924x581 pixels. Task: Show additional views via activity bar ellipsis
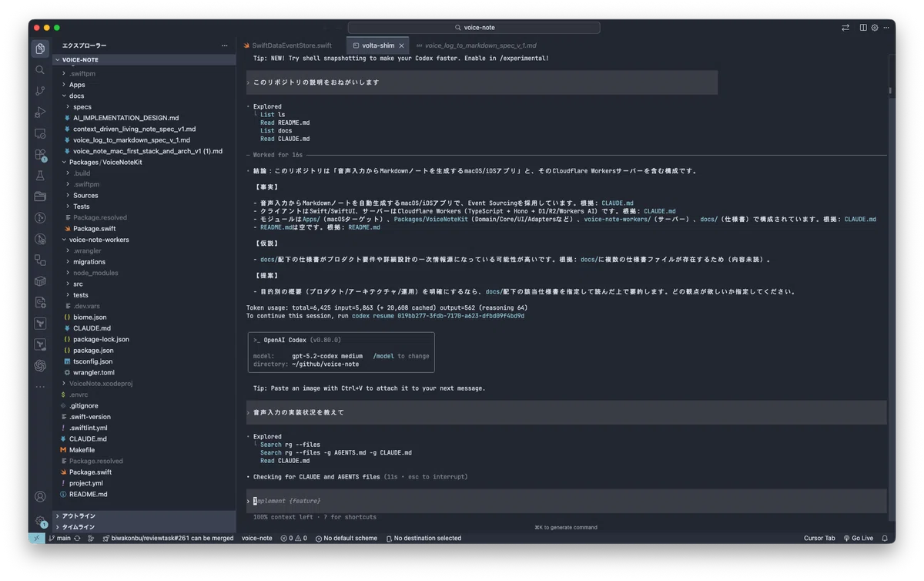40,386
